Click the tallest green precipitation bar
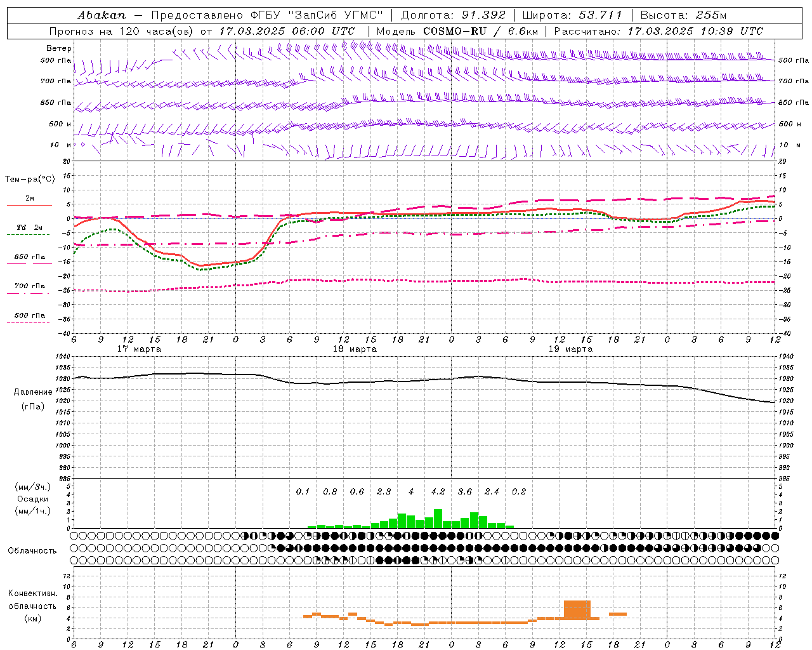The height and width of the screenshot is (650, 812). click(x=438, y=519)
